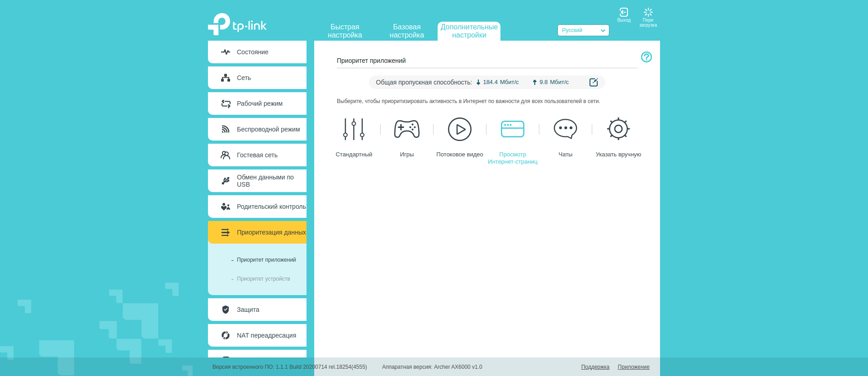Switch to the Быстрая настройка tab
868x376 pixels.
(x=344, y=31)
